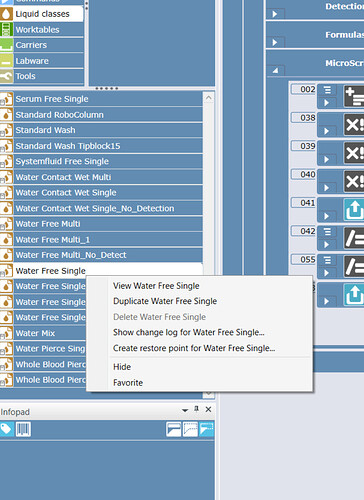Click the Liquid classes droplet icon
364x500 pixels.
(x=6, y=14)
